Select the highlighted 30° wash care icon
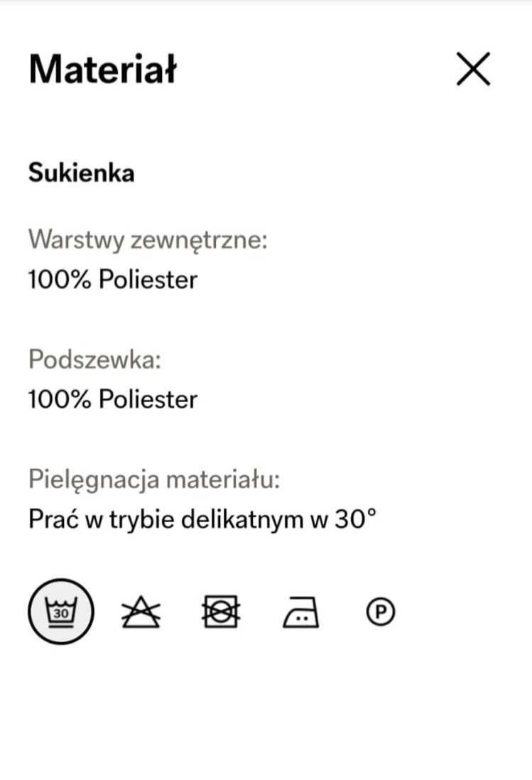 (60, 612)
